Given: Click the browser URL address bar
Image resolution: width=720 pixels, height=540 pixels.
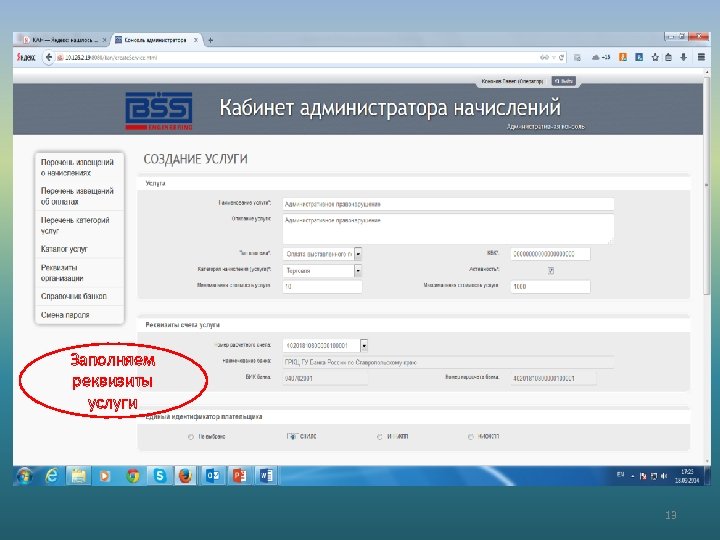Looking at the screenshot, I should (303, 57).
